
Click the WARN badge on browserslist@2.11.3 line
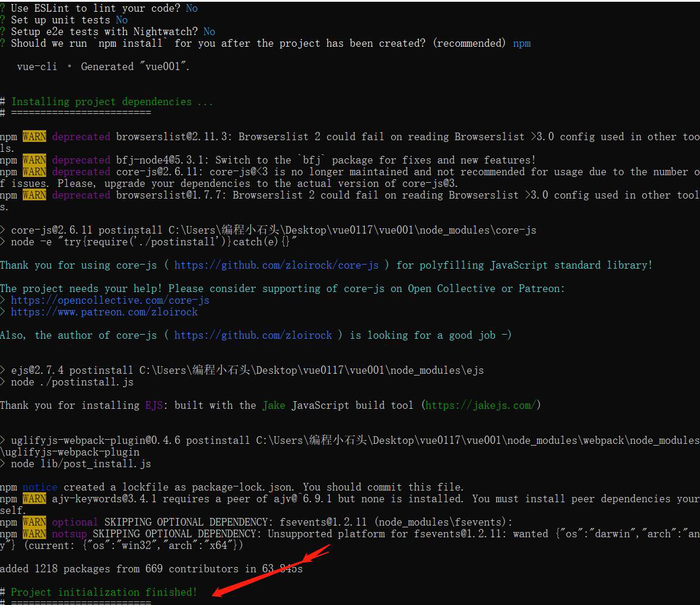click(34, 137)
